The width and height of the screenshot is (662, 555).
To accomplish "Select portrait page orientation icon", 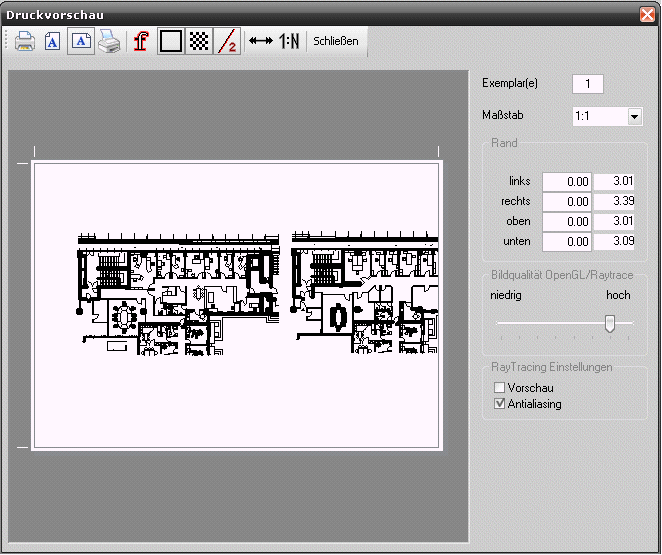I will click(x=52, y=41).
